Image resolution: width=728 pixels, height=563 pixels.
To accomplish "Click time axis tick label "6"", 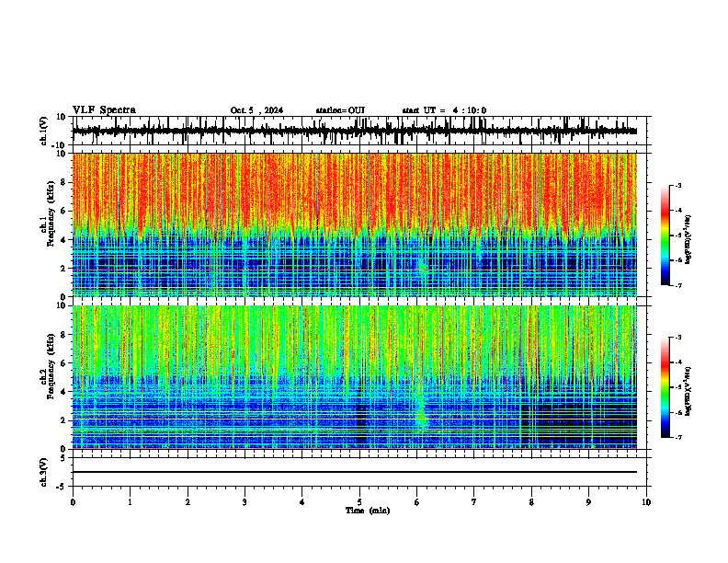I will coord(417,502).
